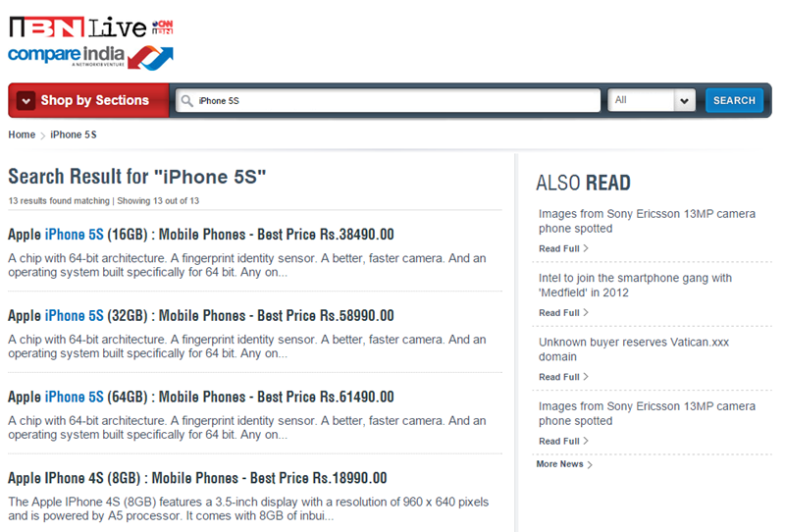Open Unknown buyer reserves Vatican.xxx article
Screen dimensions: 785x532
(633, 349)
